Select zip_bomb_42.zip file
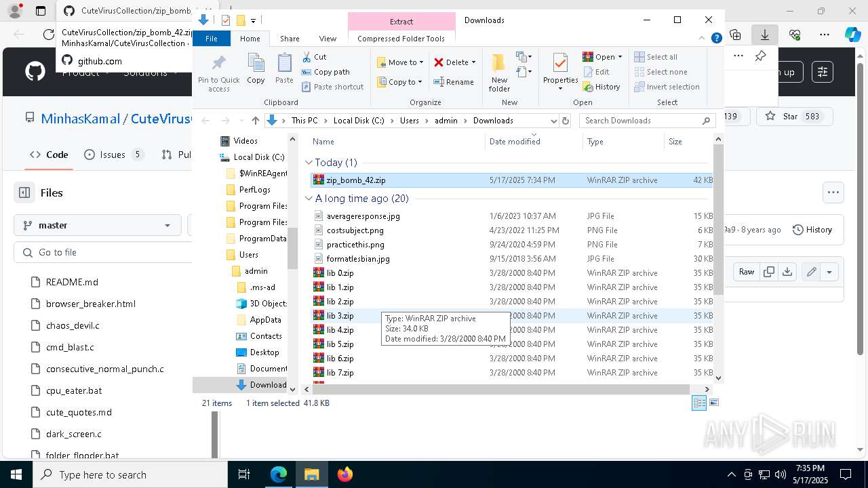The height and width of the screenshot is (488, 868). point(512,180)
